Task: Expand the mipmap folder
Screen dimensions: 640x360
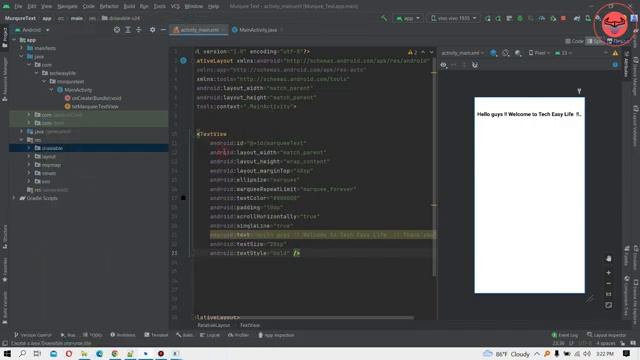Action: click(29, 164)
